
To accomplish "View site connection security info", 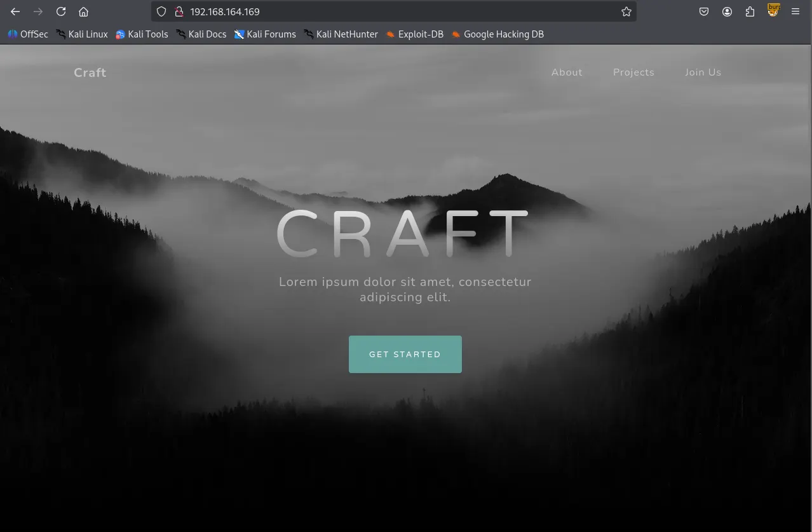I will [x=179, y=11].
